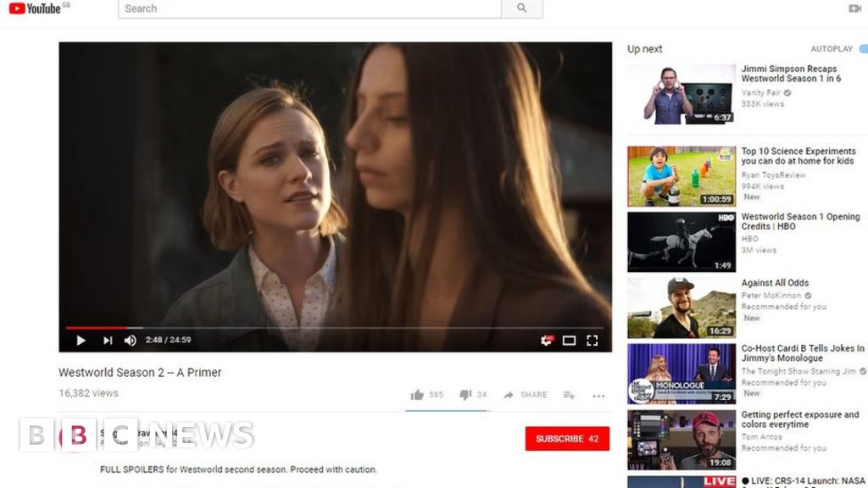Open Jimmi Simpson Recaps Westworld thumbnail
Screen dimensions: 868x488
coord(682,93)
